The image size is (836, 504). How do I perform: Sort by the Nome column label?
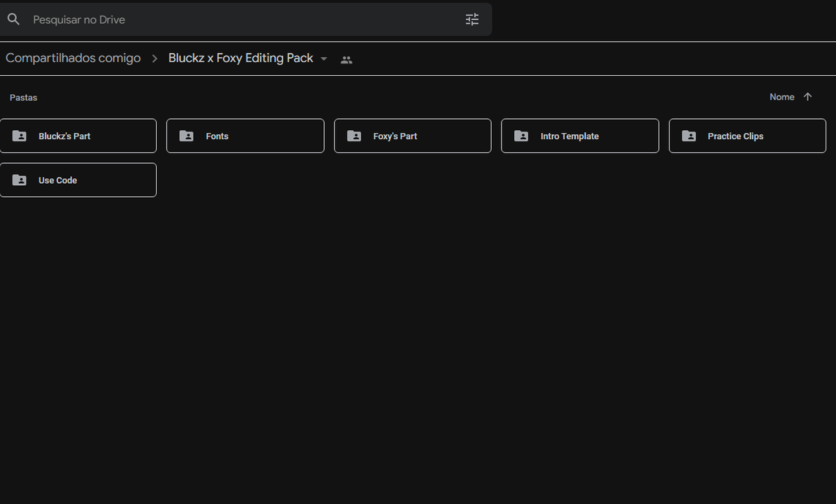pyautogui.click(x=782, y=97)
